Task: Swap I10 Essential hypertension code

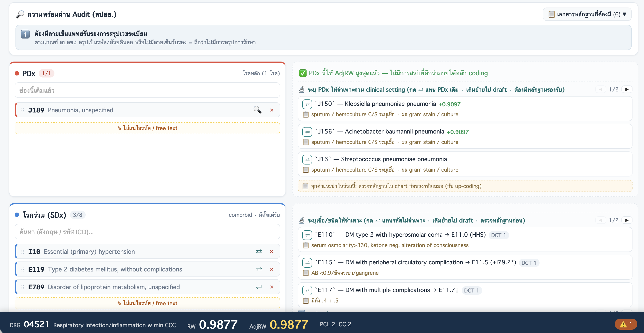Action: (x=259, y=251)
